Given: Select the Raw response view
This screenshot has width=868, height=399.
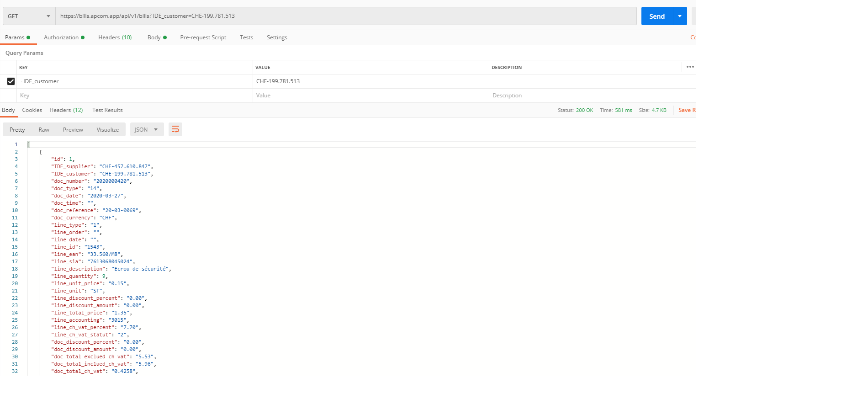Looking at the screenshot, I should [44, 130].
